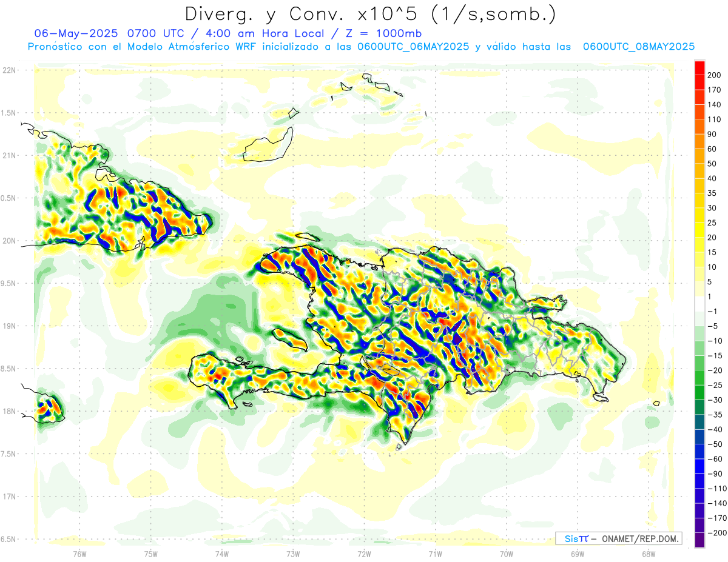Click the '200' color bar label
The height and width of the screenshot is (562, 728).
point(715,75)
